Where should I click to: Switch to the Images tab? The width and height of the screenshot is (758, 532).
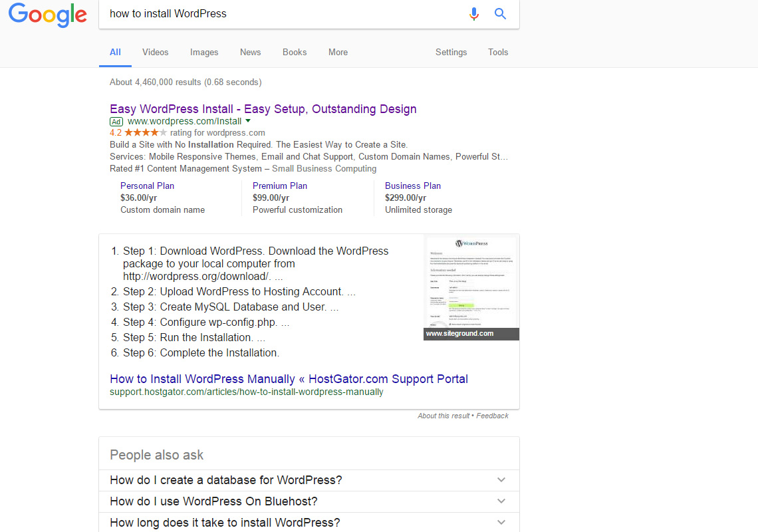pyautogui.click(x=203, y=52)
